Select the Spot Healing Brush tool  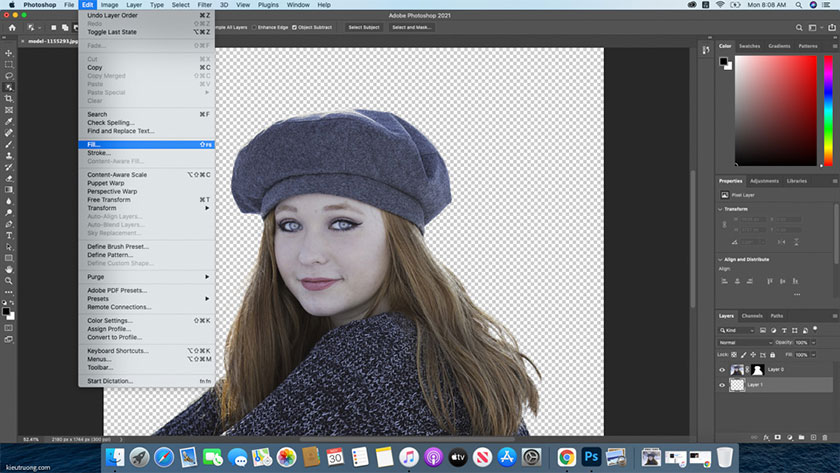click(x=9, y=132)
